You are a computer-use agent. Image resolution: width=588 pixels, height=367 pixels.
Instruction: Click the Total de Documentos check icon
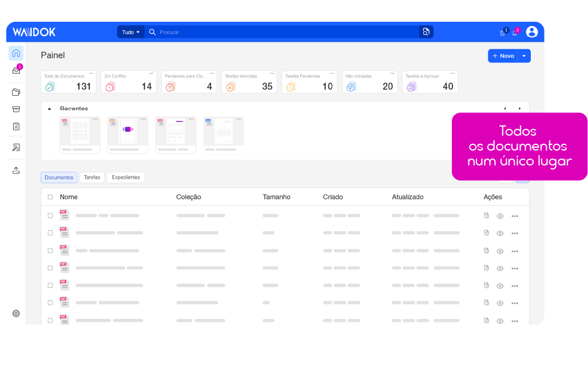[49, 88]
